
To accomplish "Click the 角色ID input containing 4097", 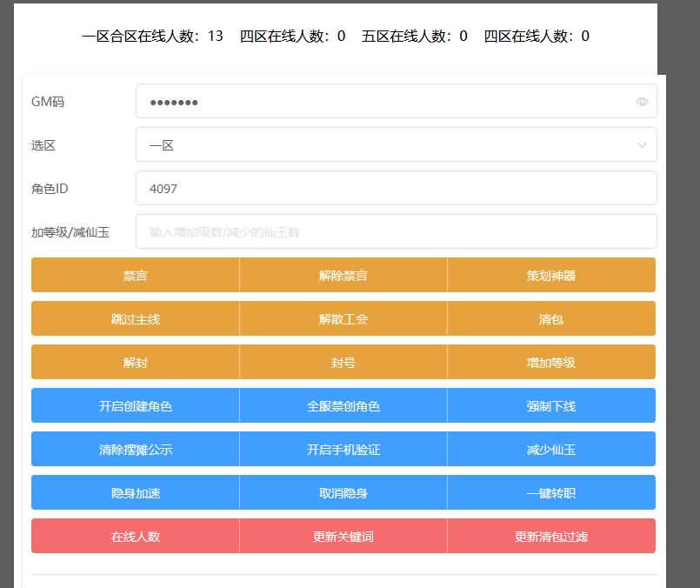I will [396, 187].
